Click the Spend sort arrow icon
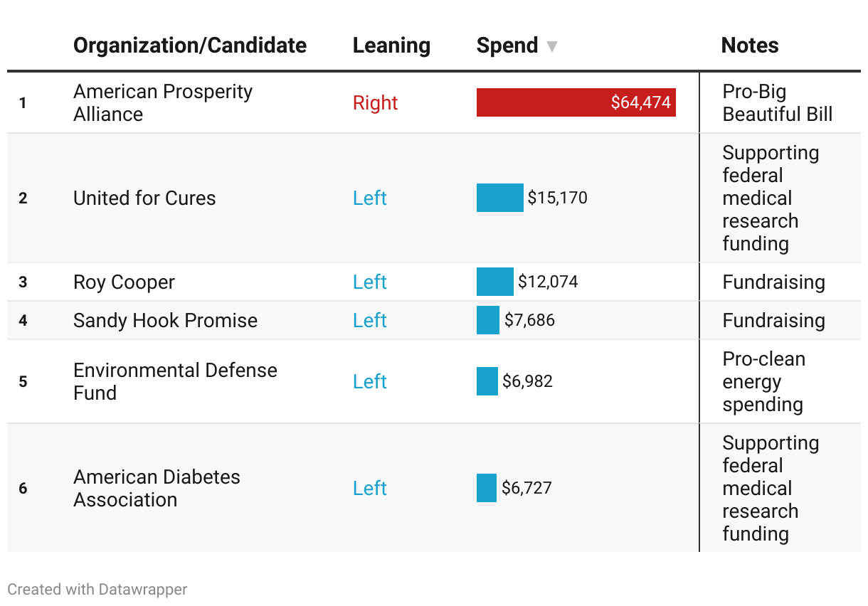 coord(551,47)
